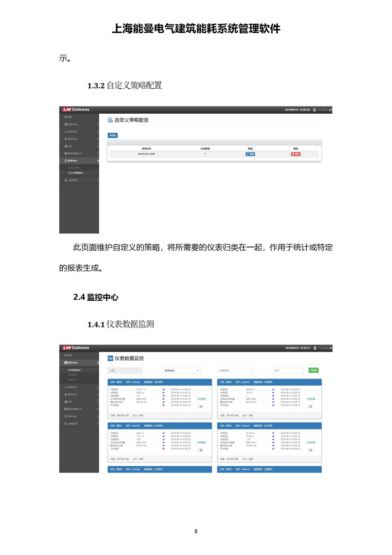392x555 pixels.
Task: Toggle the switch control on the Device6 card
Action: pyautogui.click(x=200, y=406)
